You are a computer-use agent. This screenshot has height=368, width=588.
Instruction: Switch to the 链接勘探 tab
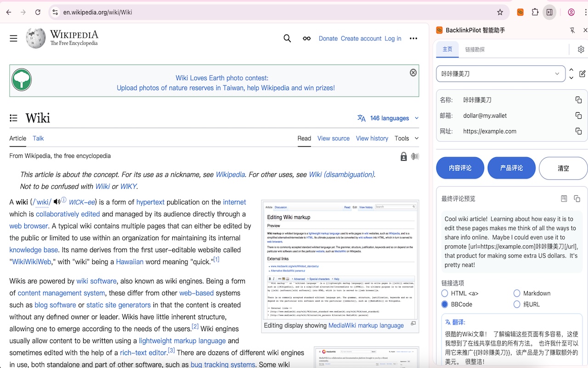click(476, 49)
